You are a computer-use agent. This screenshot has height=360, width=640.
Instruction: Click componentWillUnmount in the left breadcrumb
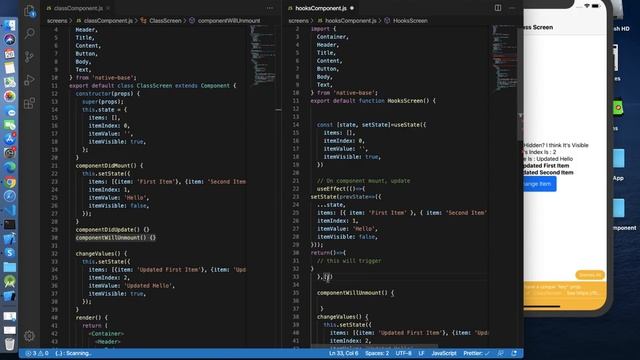click(x=229, y=20)
